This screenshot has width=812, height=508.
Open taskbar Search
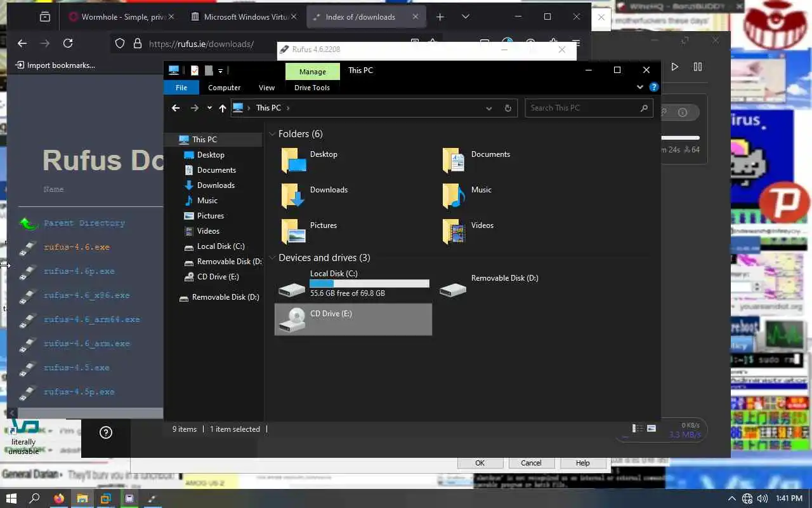35,498
